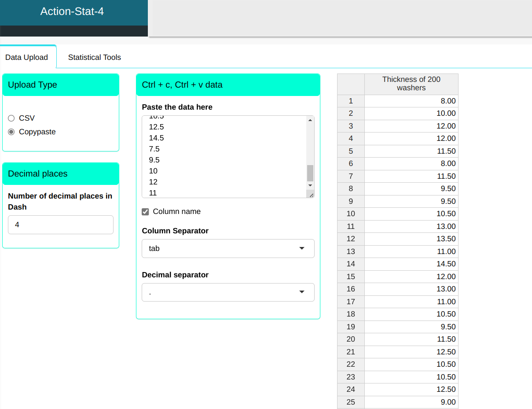Select row number 25 in the table
Screen dimensions: 532x409
(351, 402)
